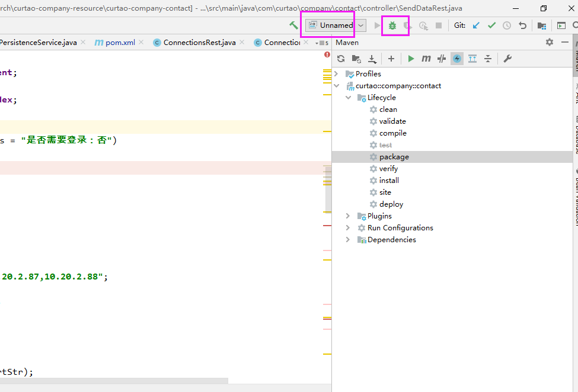Update project with the blue Git arrow
578x392 pixels.
point(475,25)
